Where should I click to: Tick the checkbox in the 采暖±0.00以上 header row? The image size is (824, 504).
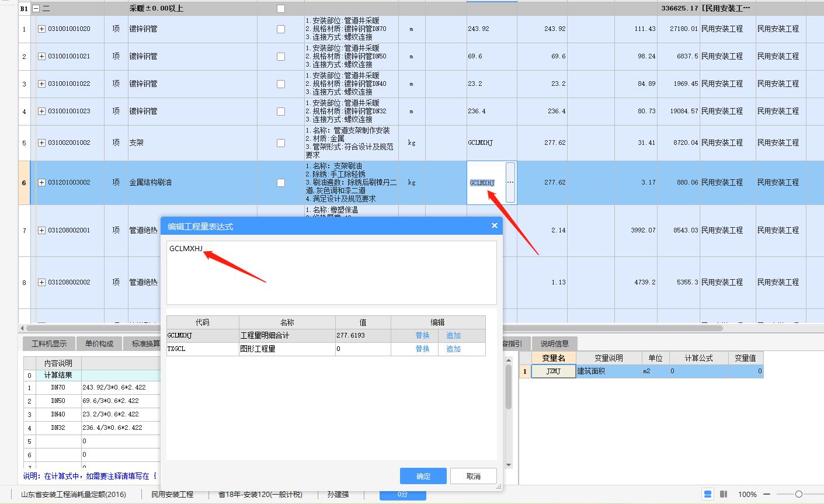(281, 9)
